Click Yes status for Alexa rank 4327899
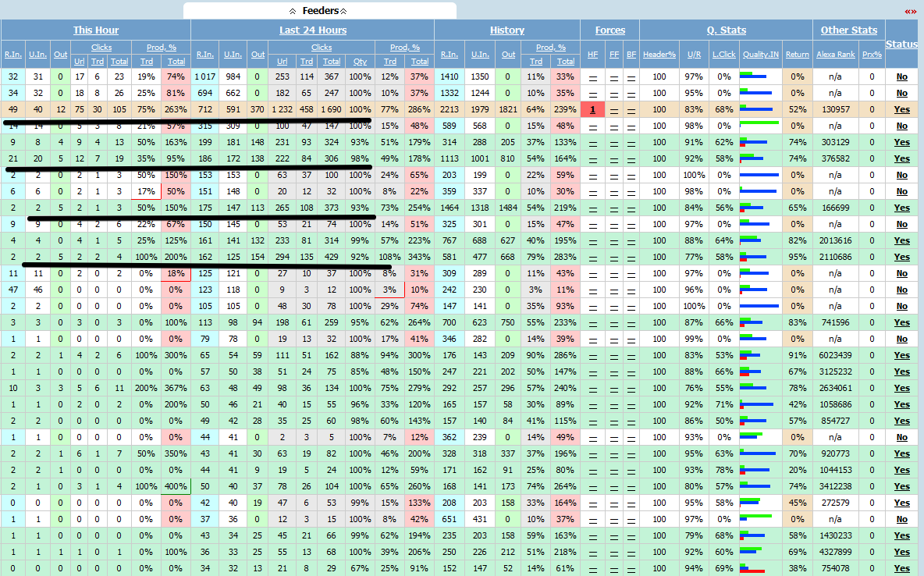This screenshot has height=576, width=924. [901, 552]
